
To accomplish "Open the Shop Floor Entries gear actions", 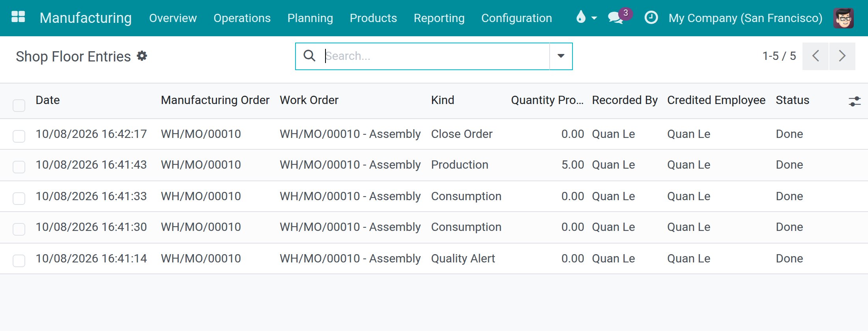I will [x=142, y=56].
